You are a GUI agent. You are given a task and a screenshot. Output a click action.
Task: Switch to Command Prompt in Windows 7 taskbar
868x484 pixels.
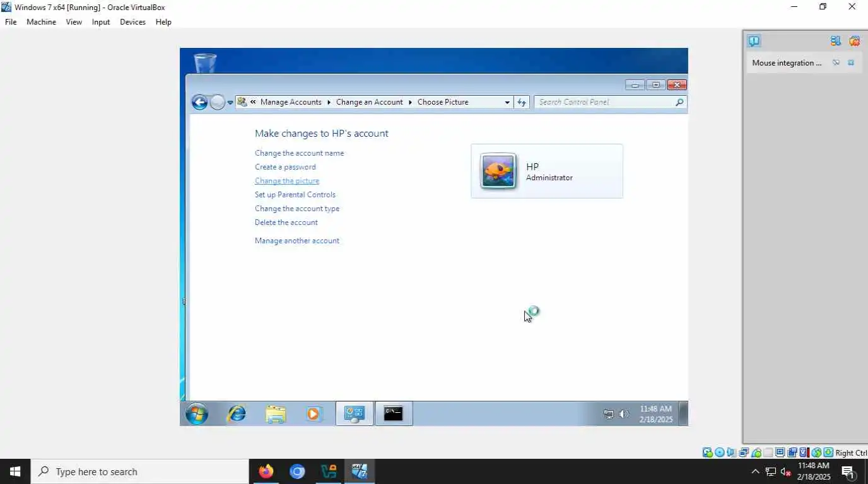[394, 414]
